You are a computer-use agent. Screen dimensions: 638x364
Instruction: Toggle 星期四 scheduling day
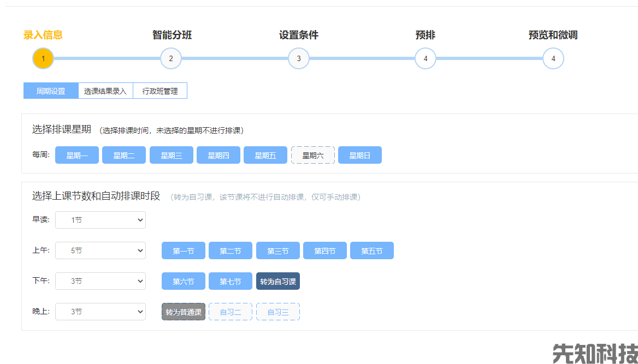pos(218,156)
